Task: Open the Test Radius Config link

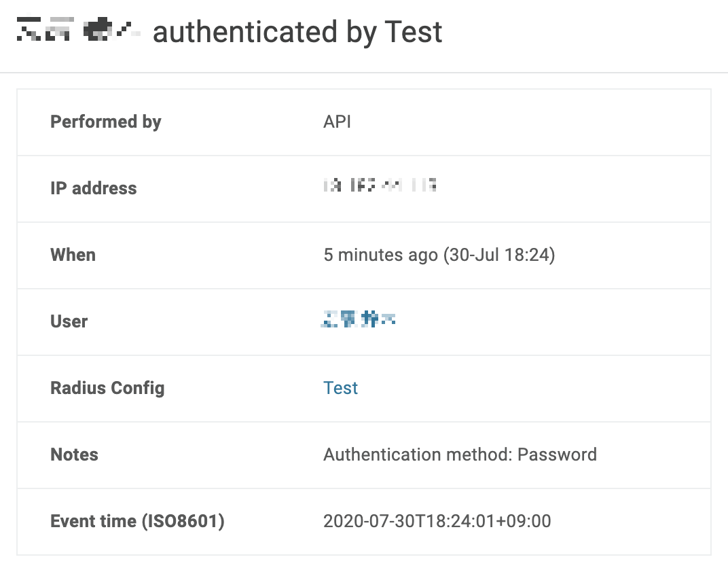Action: [340, 388]
